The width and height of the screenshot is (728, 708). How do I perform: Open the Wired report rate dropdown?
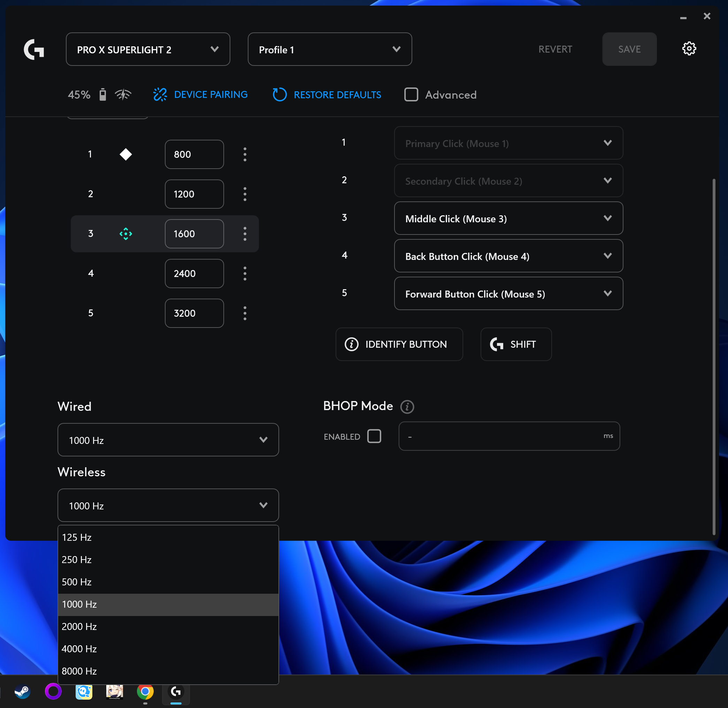coord(168,440)
